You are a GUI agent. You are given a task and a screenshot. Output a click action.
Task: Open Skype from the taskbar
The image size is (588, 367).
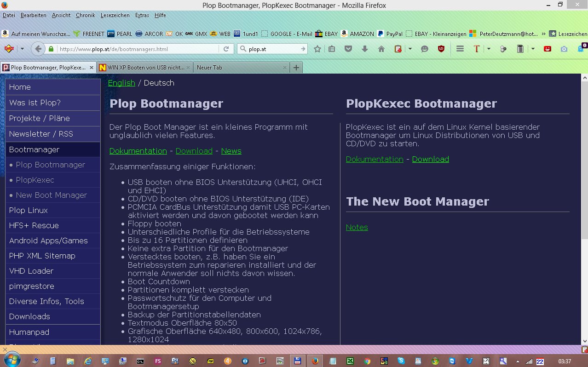pos(402,361)
